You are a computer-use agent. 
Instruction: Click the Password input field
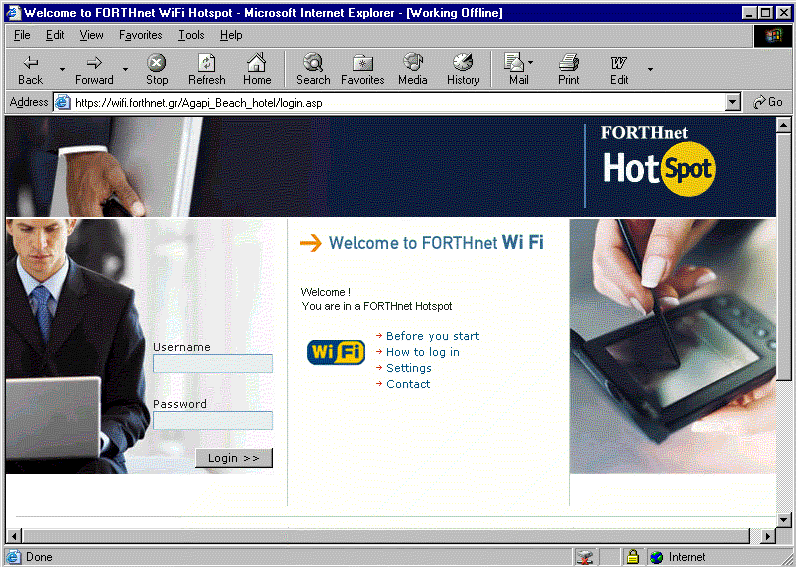coord(213,420)
